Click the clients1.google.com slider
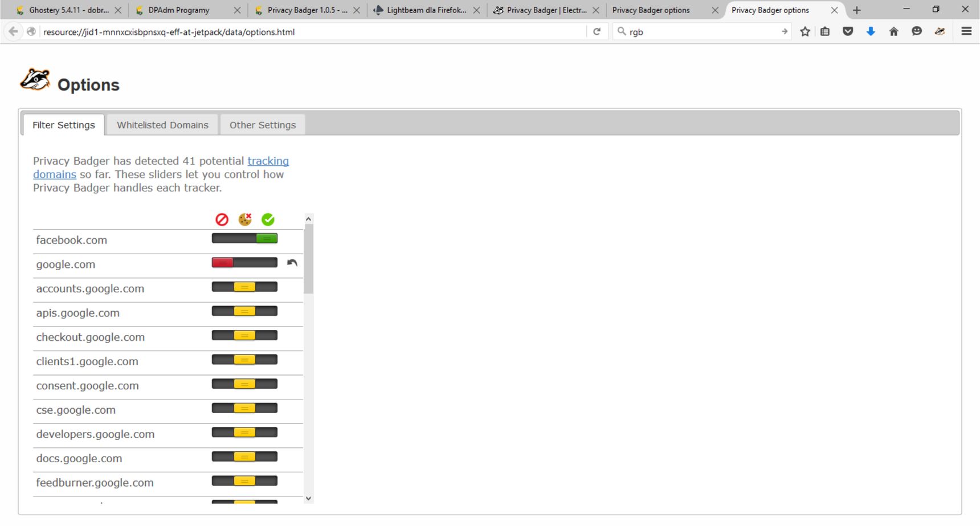 pyautogui.click(x=244, y=360)
